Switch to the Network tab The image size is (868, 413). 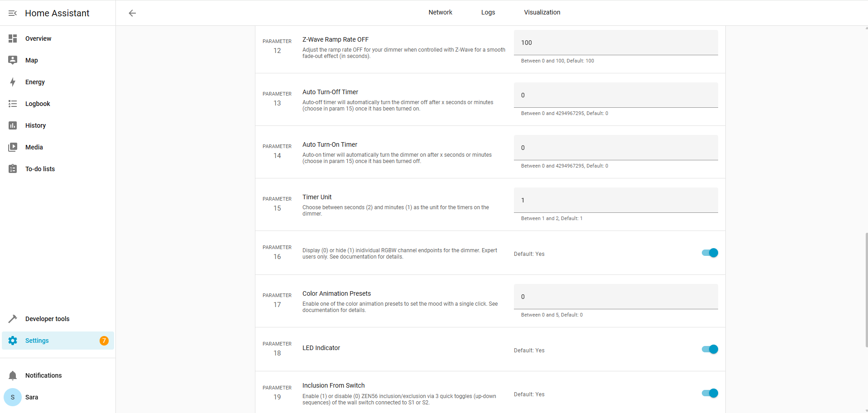point(440,12)
